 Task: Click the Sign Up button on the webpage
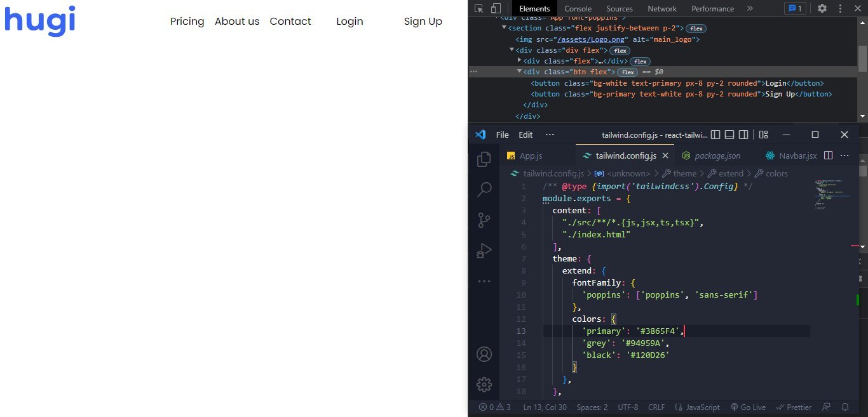pyautogui.click(x=423, y=22)
